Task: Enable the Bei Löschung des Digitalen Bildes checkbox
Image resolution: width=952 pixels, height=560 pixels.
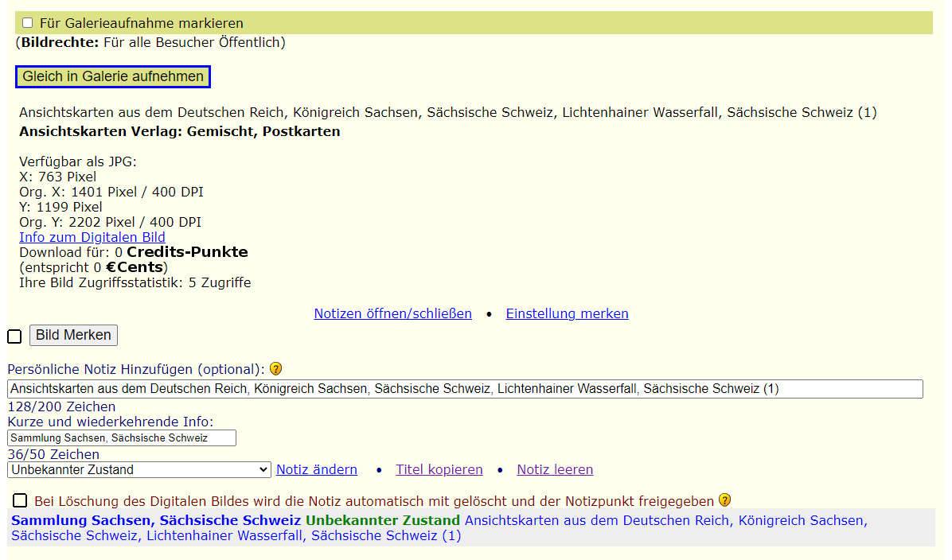Action: pyautogui.click(x=20, y=500)
